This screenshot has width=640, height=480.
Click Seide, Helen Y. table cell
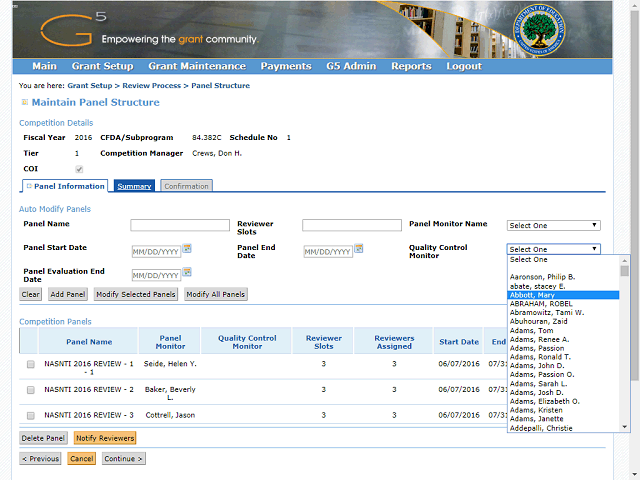pos(170,364)
